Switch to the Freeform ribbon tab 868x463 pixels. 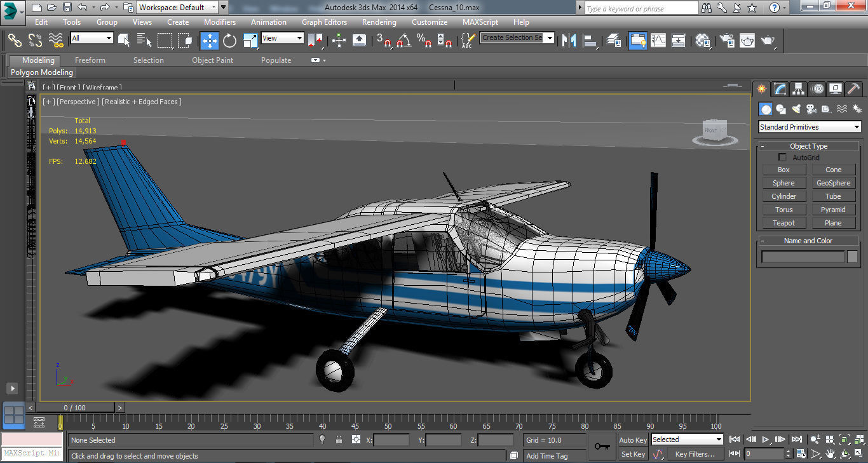pyautogui.click(x=90, y=60)
